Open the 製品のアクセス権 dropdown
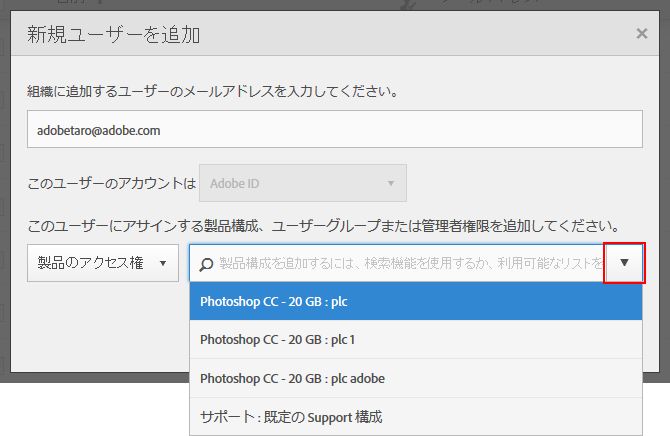This screenshot has width=670, height=436. pyautogui.click(x=103, y=263)
